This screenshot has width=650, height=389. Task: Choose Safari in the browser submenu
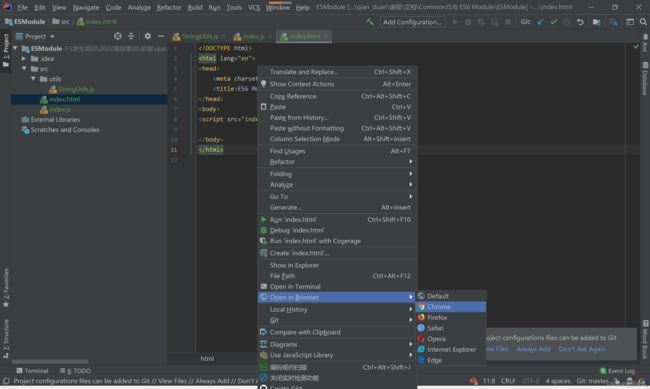451,328
